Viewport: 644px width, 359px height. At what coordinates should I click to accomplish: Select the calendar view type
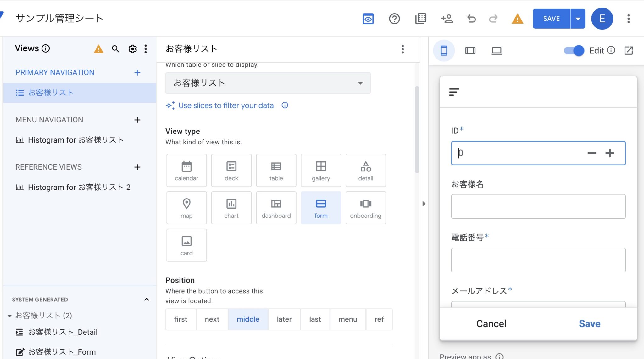pos(186,170)
